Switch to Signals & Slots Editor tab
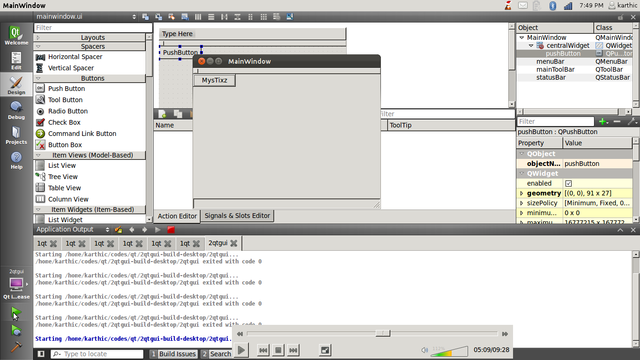The width and height of the screenshot is (640, 360). [237, 216]
